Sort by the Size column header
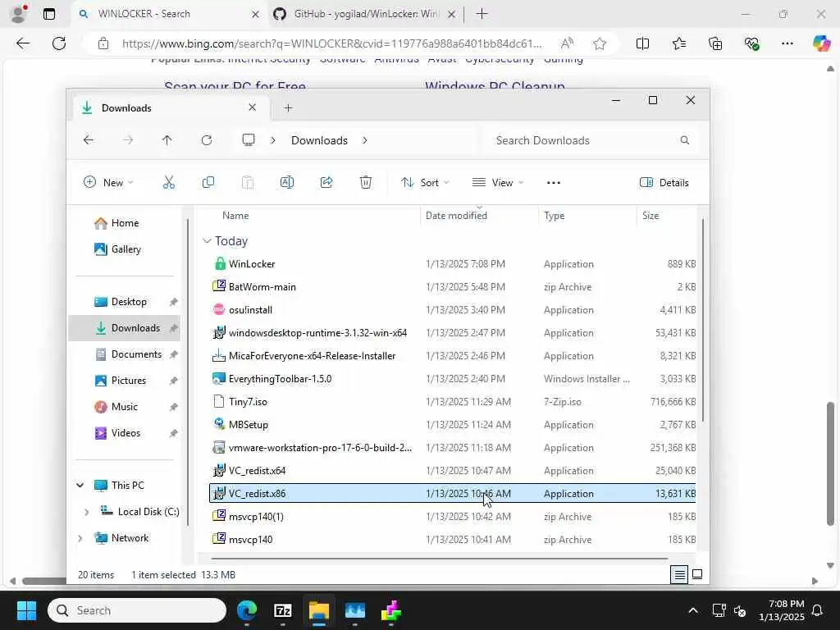840x630 pixels. pos(651,216)
